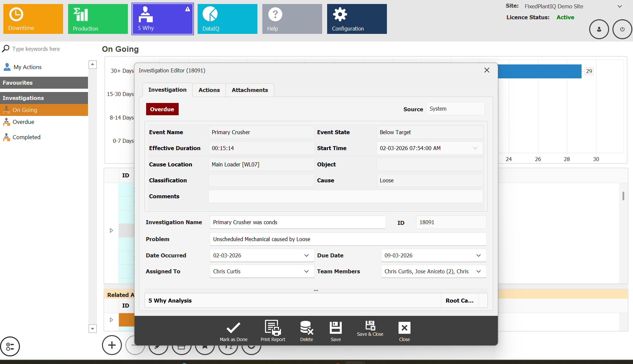Click the round add (plus) button
Viewport: 633px width, 364px height.
coord(112,345)
